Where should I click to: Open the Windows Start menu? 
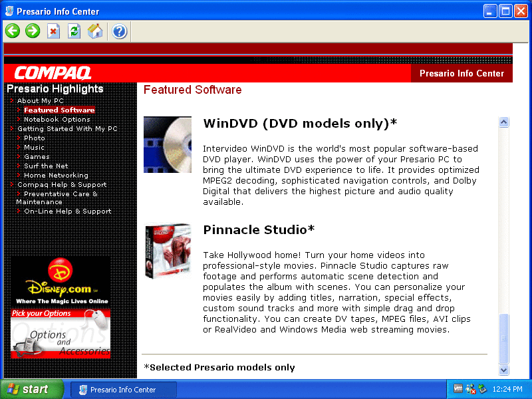pos(32,389)
